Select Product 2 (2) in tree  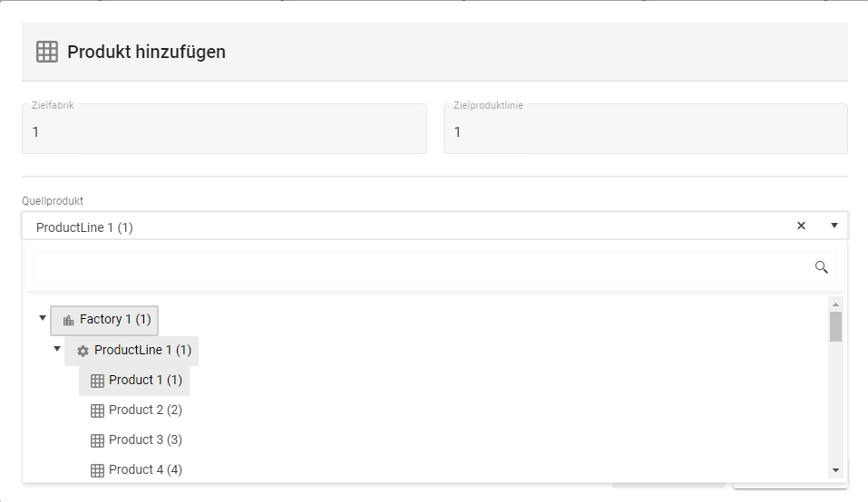pyautogui.click(x=145, y=410)
